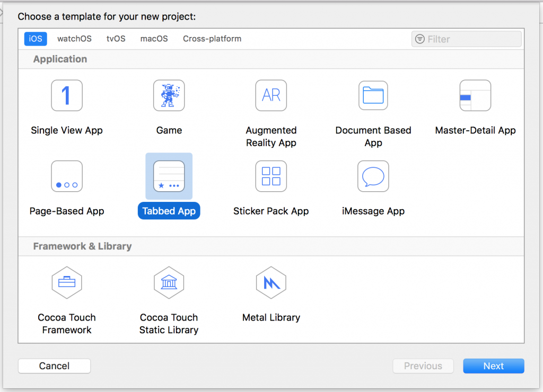Click the Next button
The height and width of the screenshot is (392, 543).
494,366
